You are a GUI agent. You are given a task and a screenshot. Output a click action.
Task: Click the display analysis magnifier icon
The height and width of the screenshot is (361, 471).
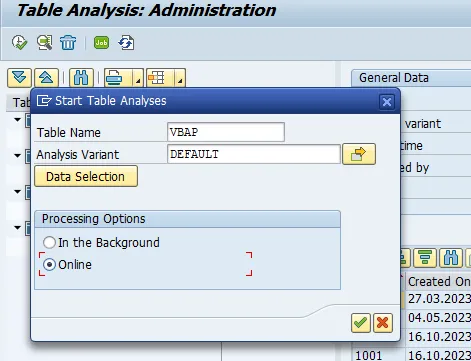[44, 43]
